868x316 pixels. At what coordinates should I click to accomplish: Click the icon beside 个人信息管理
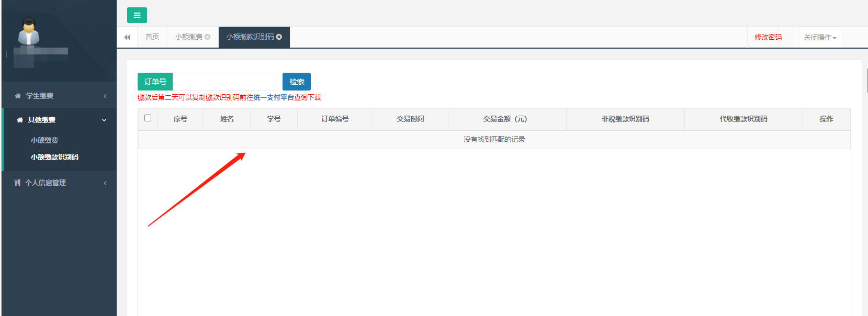(x=17, y=183)
